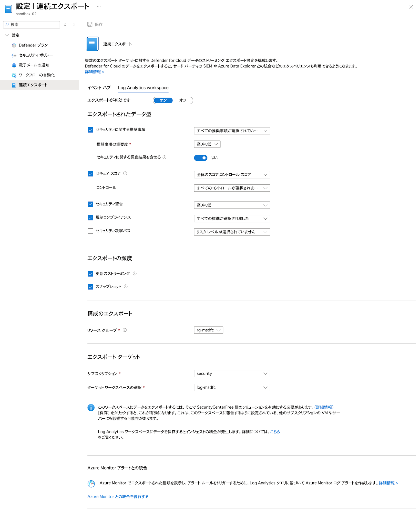Click info icon next to セキュア スコア
The width and height of the screenshot is (420, 513).
pyautogui.click(x=125, y=173)
